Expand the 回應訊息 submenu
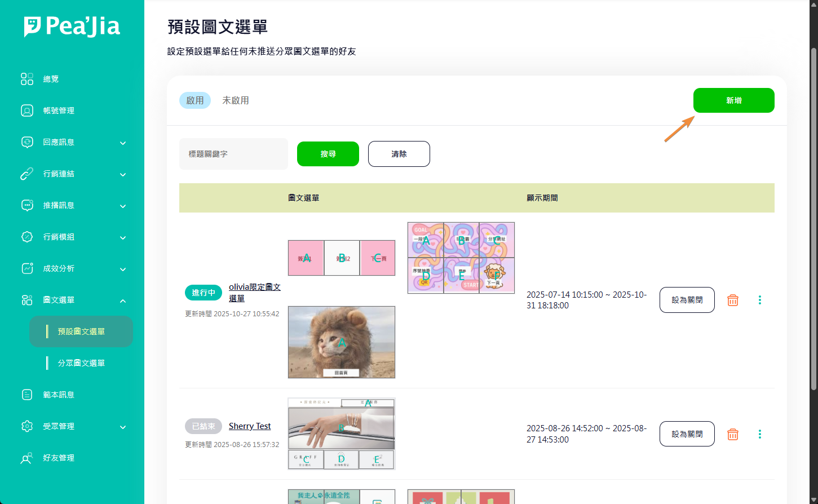The width and height of the screenshot is (818, 504). click(122, 143)
